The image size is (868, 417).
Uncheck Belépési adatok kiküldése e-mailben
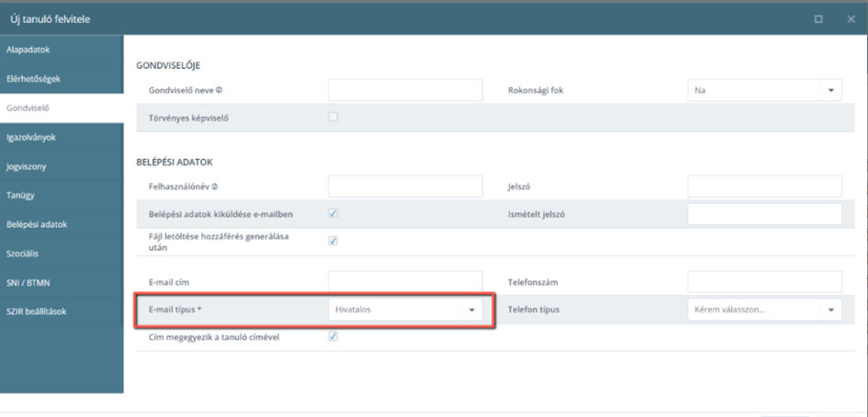point(333,213)
